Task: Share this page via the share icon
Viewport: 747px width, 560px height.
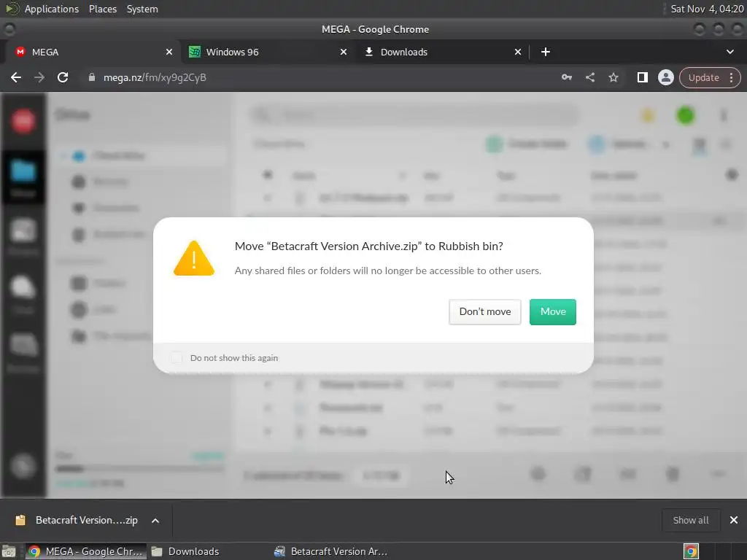Action: pos(589,77)
